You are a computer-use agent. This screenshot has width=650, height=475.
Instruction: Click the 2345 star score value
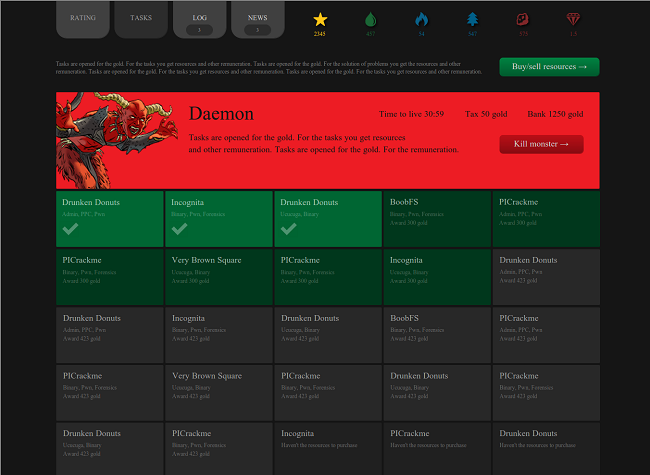(320, 34)
